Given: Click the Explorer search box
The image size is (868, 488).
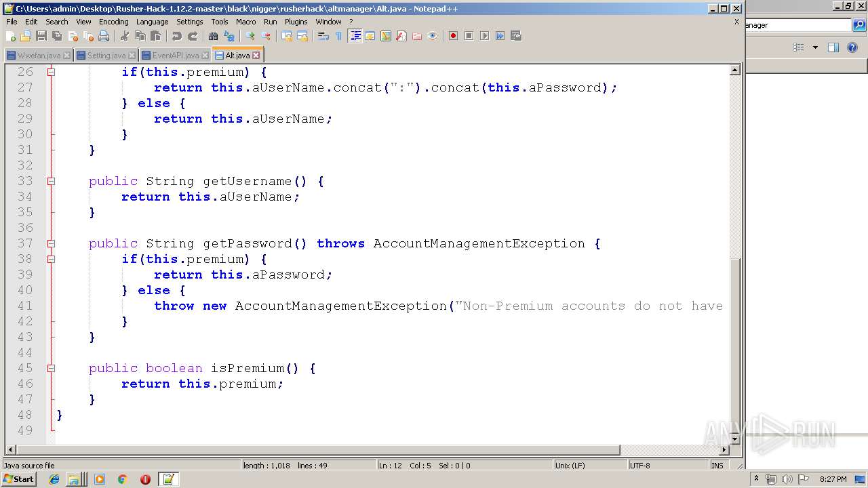Looking at the screenshot, I should tap(797, 25).
